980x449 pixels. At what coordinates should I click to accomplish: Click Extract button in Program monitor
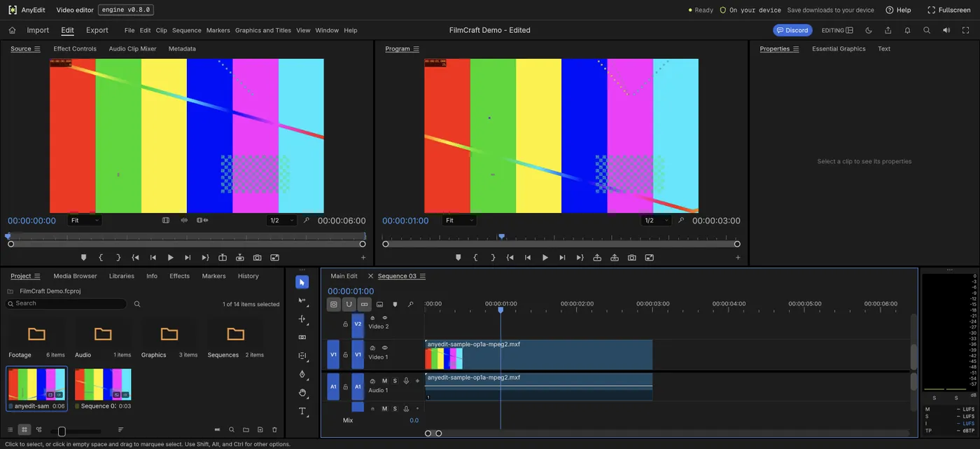615,258
